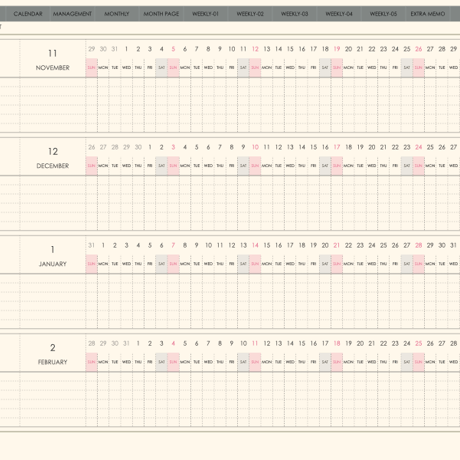Open the MONTH PAGE tab
Viewport: 460px width, 460px height.
(x=161, y=14)
